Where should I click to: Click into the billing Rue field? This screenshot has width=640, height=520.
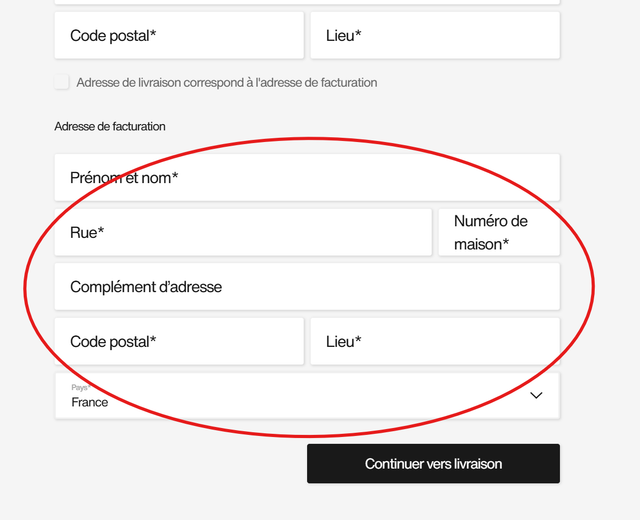point(243,233)
